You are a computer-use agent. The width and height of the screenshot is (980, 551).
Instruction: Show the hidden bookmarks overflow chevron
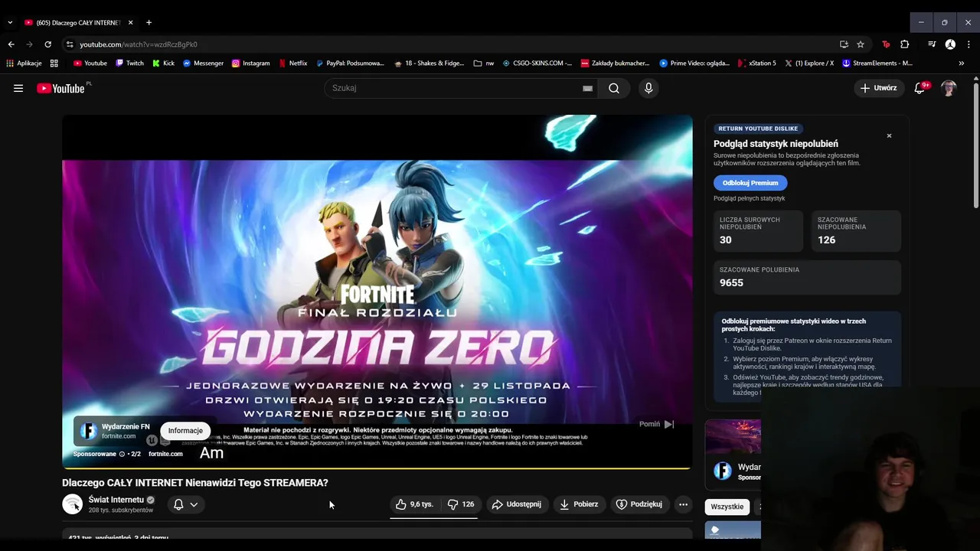pos(962,64)
